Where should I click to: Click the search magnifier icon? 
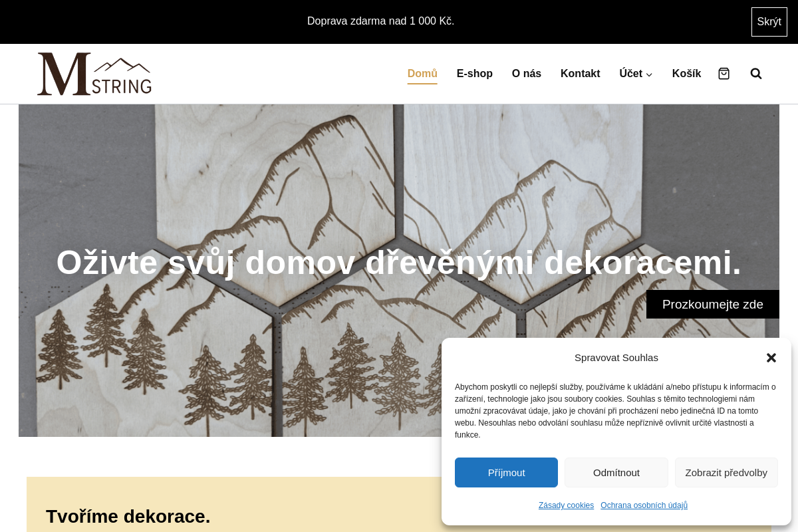[x=756, y=73]
